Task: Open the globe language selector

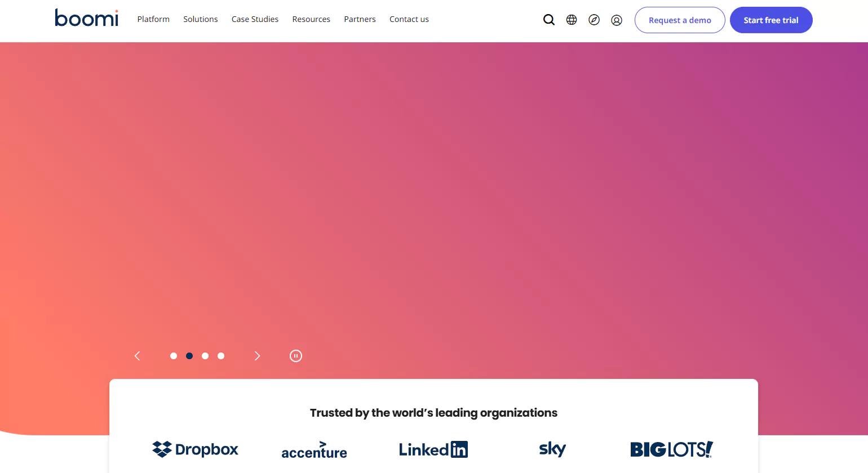Action: (x=572, y=20)
